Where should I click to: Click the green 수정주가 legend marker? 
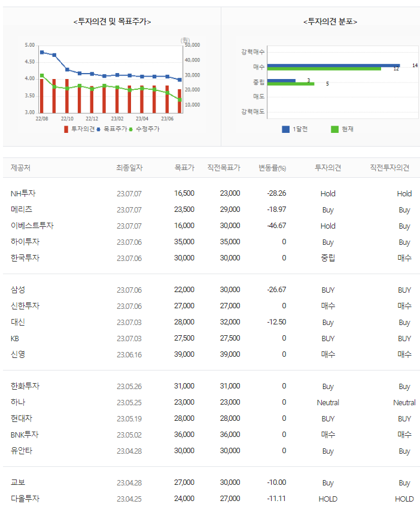130,129
